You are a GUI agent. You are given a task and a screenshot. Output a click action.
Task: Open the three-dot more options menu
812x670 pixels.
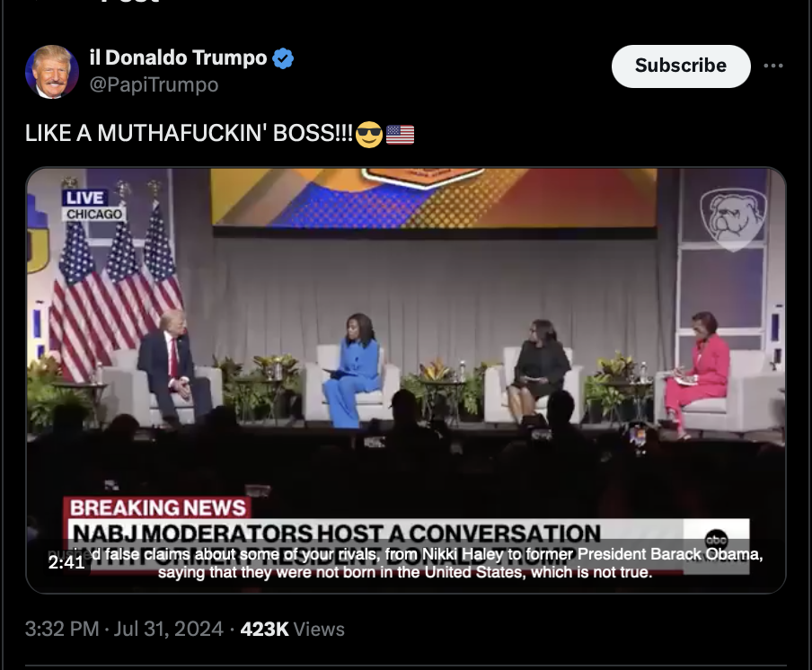[773, 66]
